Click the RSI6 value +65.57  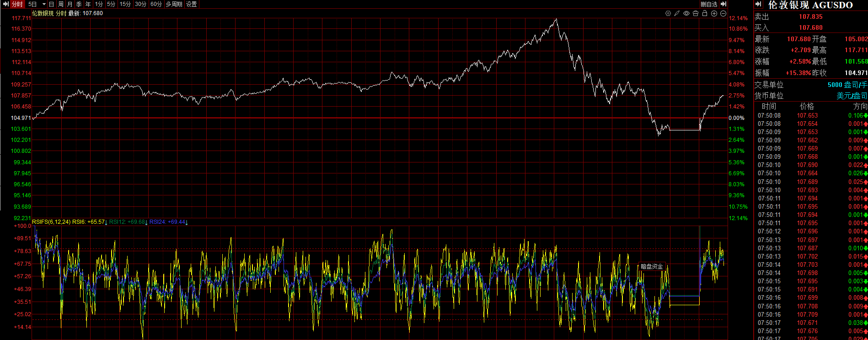(x=95, y=222)
